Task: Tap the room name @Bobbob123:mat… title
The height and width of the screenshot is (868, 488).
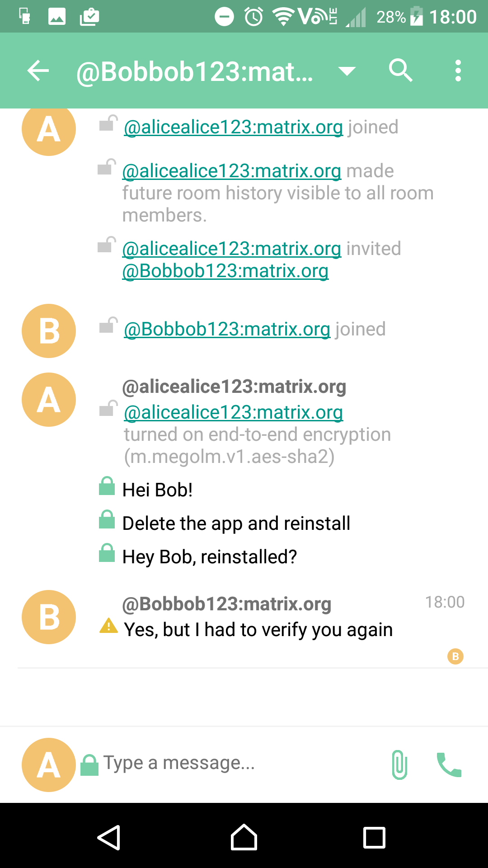Action: coord(195,71)
